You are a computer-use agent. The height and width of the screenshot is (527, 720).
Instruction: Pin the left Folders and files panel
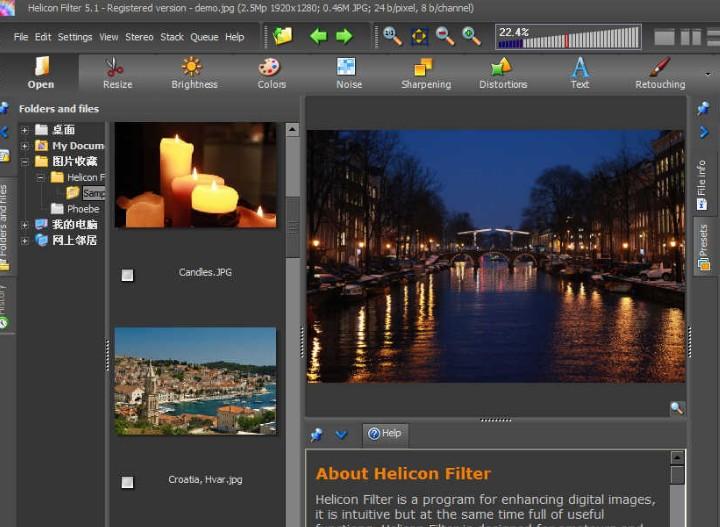tap(4, 108)
